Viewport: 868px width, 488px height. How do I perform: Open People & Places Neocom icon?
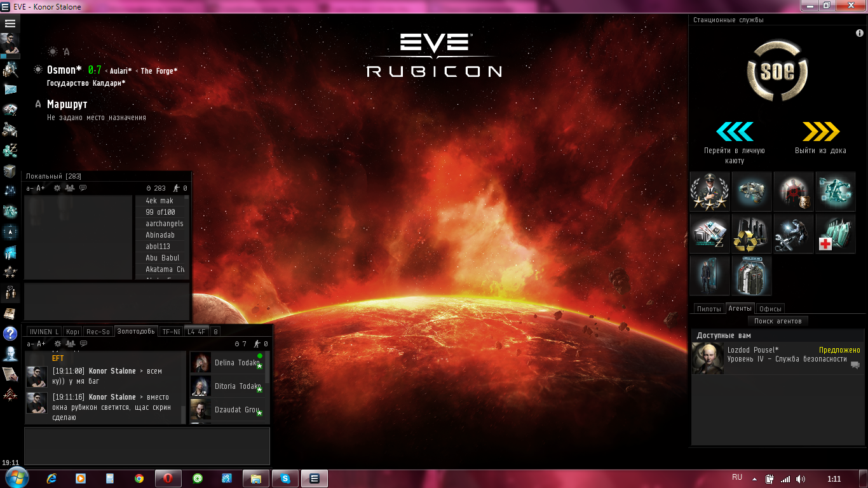(x=10, y=69)
